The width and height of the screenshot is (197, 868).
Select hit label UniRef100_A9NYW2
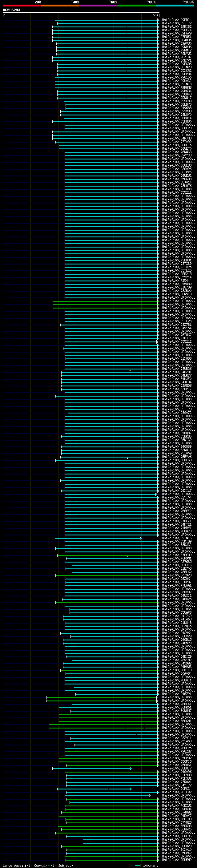tap(176, 54)
